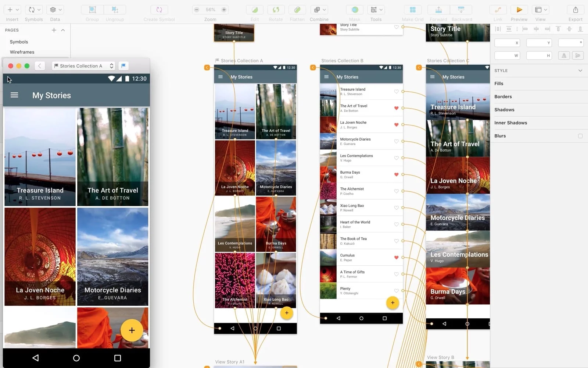
Task: Click the X position field
Action: click(508, 43)
